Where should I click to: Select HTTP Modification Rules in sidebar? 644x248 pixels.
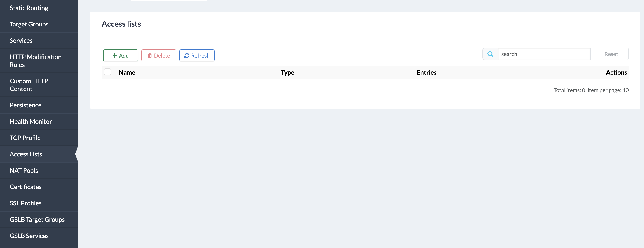(35, 61)
